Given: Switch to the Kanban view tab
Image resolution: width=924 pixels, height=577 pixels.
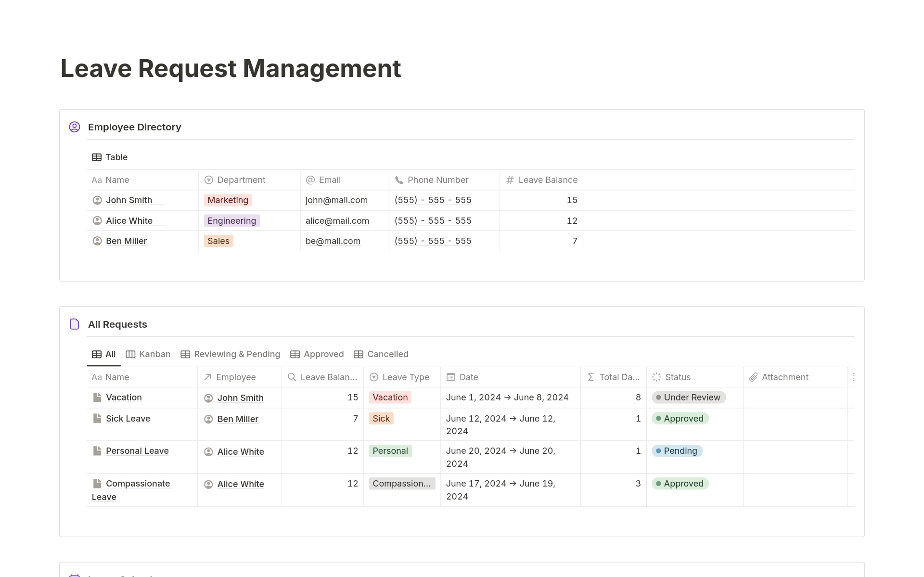Looking at the screenshot, I should (148, 354).
